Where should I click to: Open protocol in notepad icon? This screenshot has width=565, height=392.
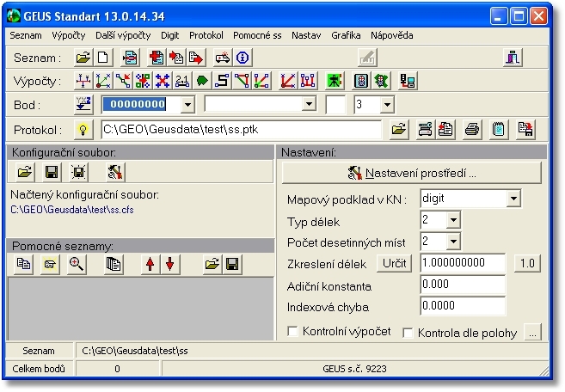[x=499, y=129]
